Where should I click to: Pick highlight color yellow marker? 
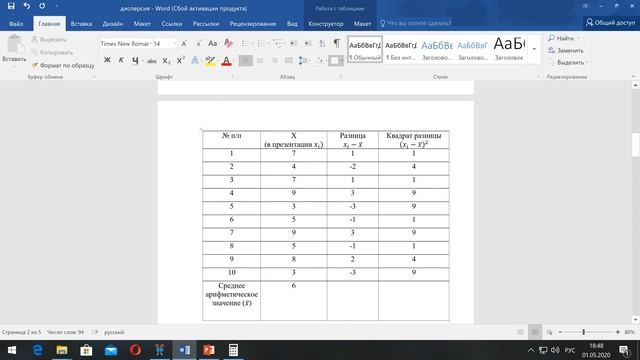(210, 61)
